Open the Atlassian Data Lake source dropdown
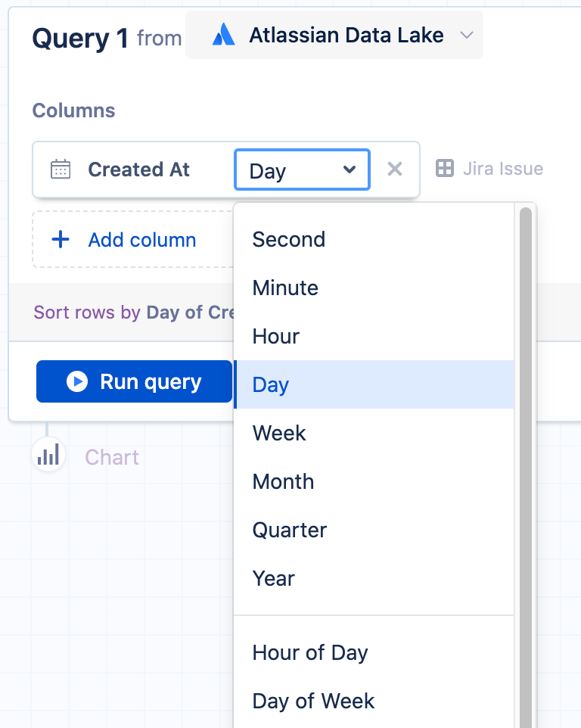The image size is (581, 728). click(334, 36)
